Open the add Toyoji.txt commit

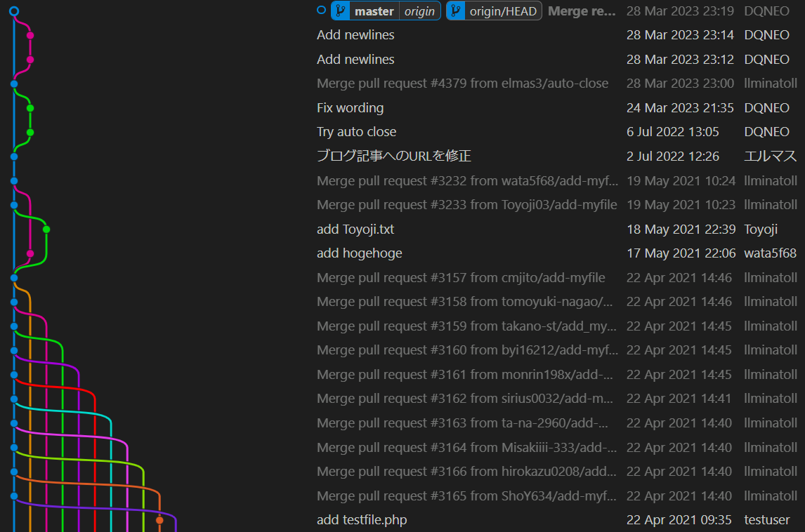click(355, 230)
